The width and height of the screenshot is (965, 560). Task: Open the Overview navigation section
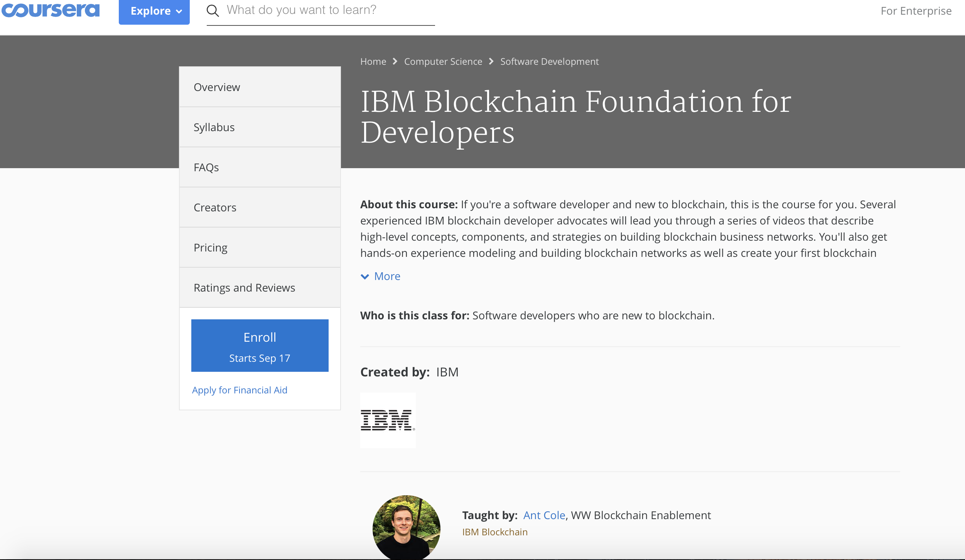[x=259, y=87]
